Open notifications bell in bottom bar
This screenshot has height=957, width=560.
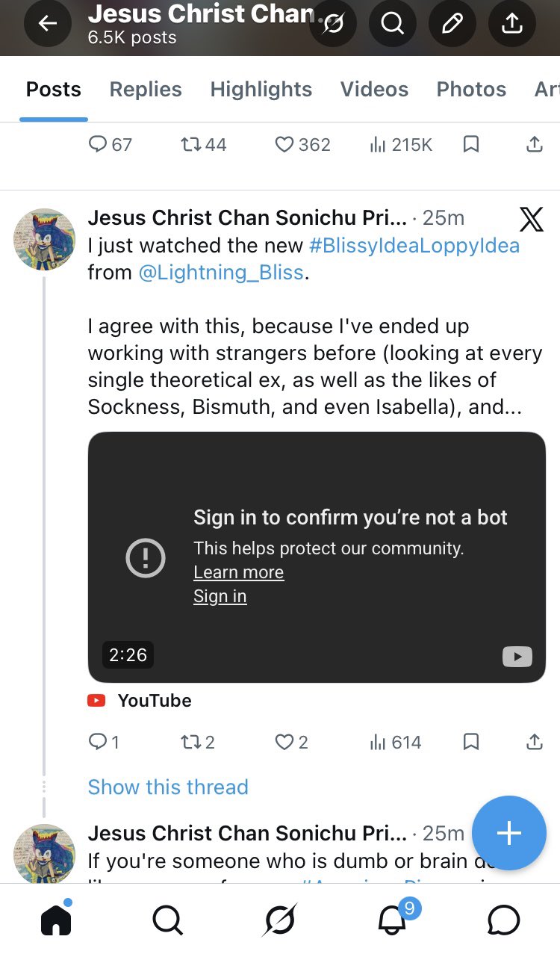click(393, 920)
